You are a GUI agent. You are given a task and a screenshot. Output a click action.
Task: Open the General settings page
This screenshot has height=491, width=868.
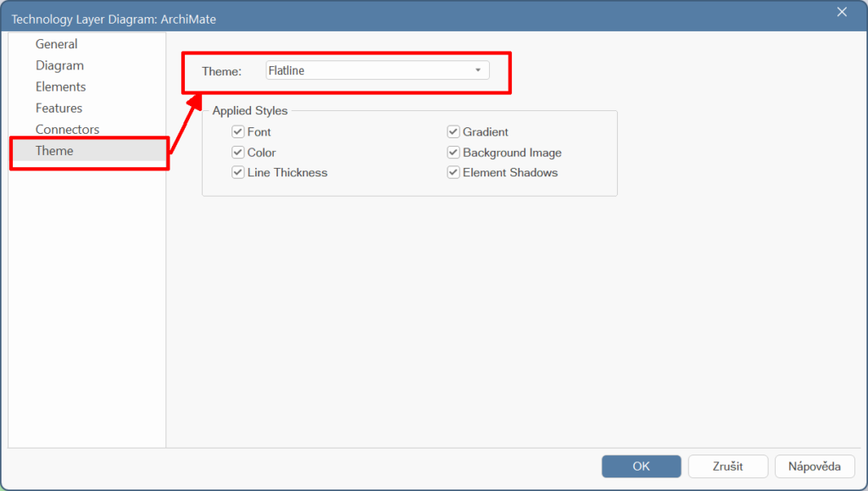[56, 44]
